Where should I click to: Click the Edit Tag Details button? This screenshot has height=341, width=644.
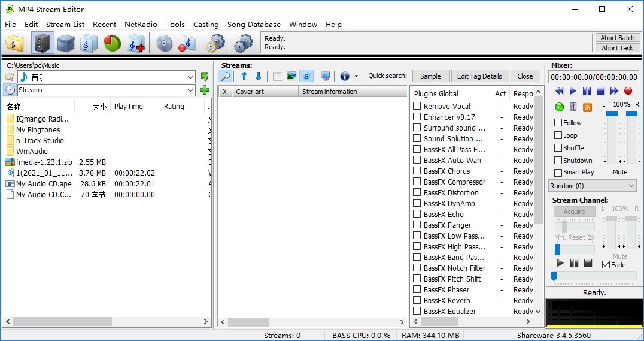(479, 76)
